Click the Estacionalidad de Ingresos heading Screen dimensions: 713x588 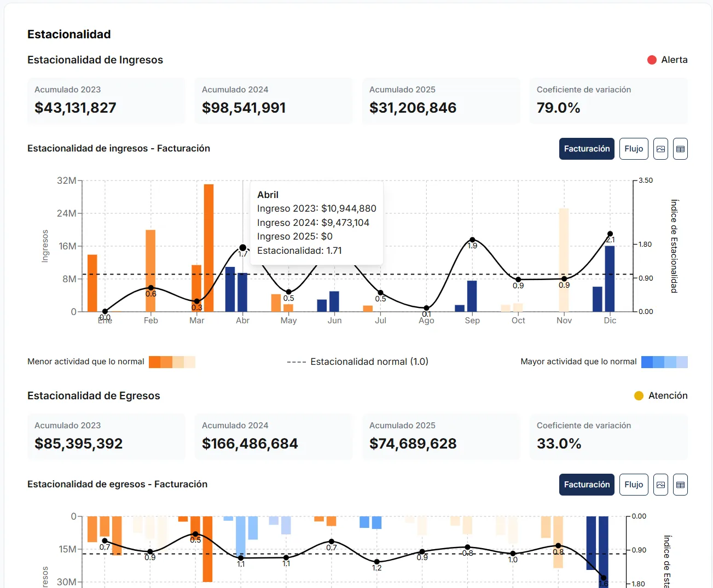coord(95,60)
